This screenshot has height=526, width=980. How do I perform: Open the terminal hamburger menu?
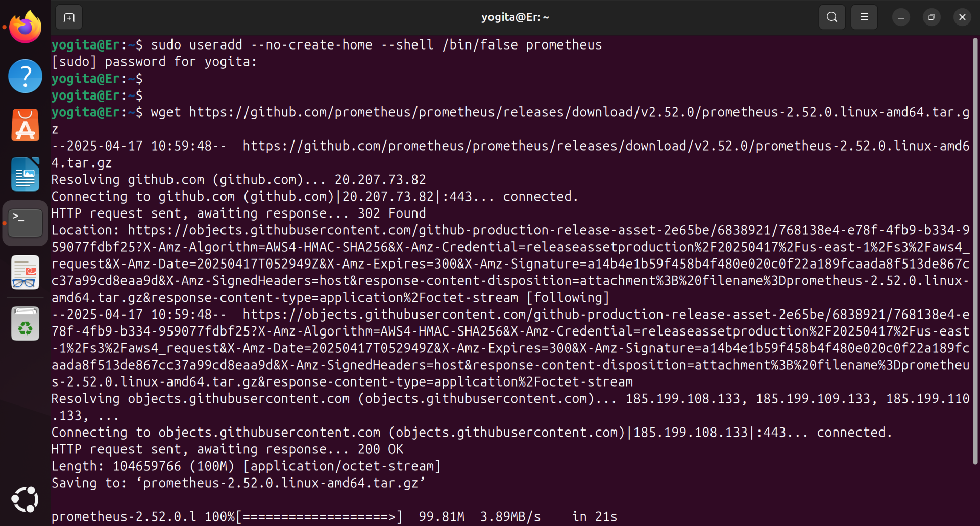point(864,17)
